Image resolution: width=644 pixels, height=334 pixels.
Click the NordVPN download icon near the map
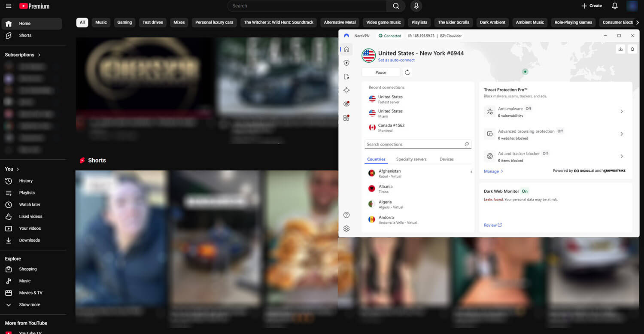pos(620,49)
